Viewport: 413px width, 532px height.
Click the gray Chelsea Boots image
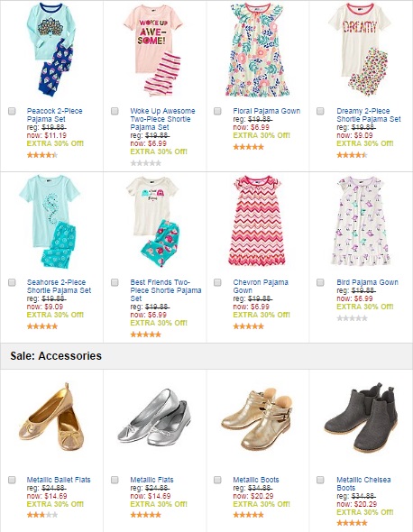361,418
